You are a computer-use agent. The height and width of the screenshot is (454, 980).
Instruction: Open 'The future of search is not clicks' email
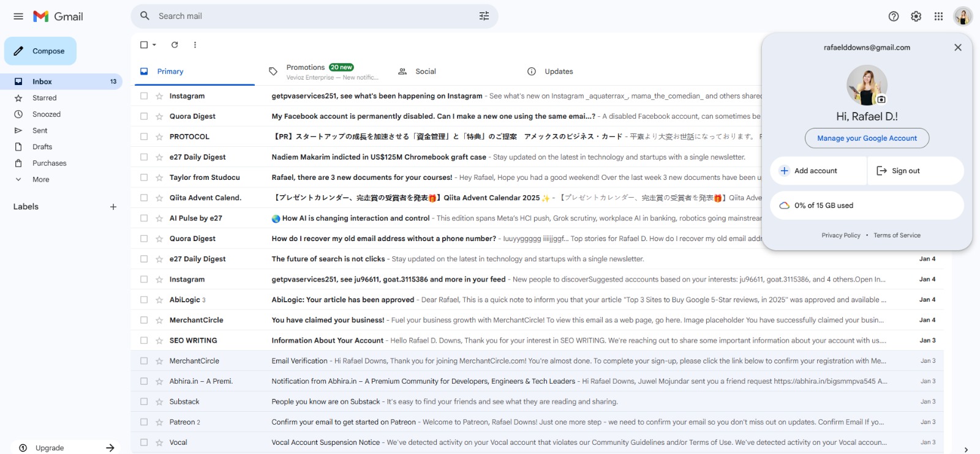click(x=537, y=259)
